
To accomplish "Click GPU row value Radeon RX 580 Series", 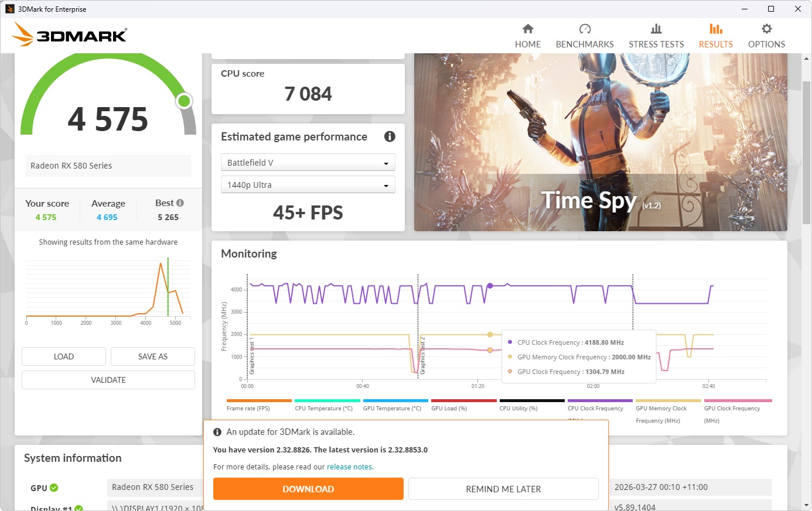I will click(152, 487).
